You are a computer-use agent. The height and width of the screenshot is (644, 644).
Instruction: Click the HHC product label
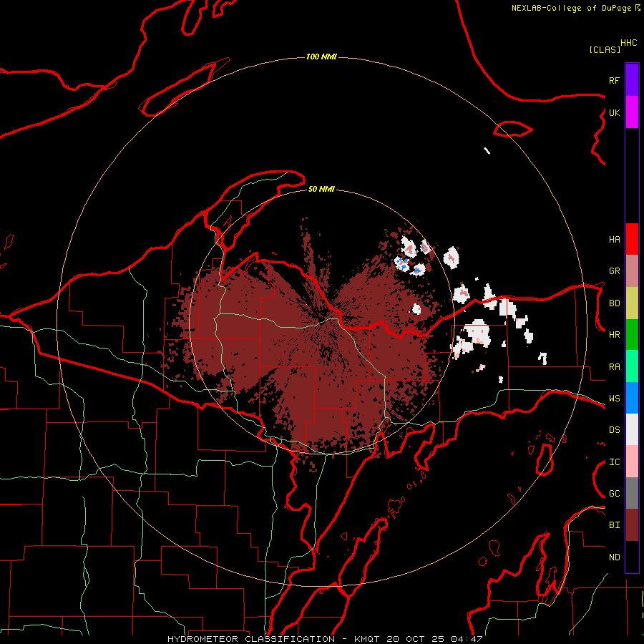(x=629, y=43)
